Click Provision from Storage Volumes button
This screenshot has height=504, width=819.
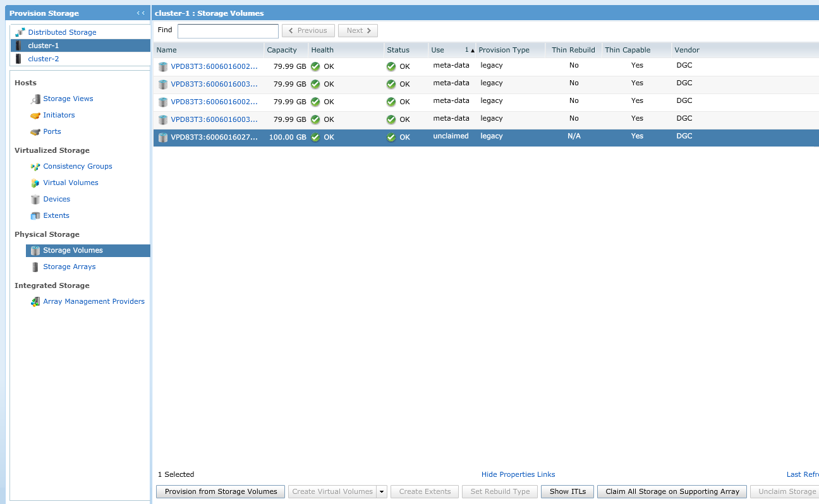221,492
